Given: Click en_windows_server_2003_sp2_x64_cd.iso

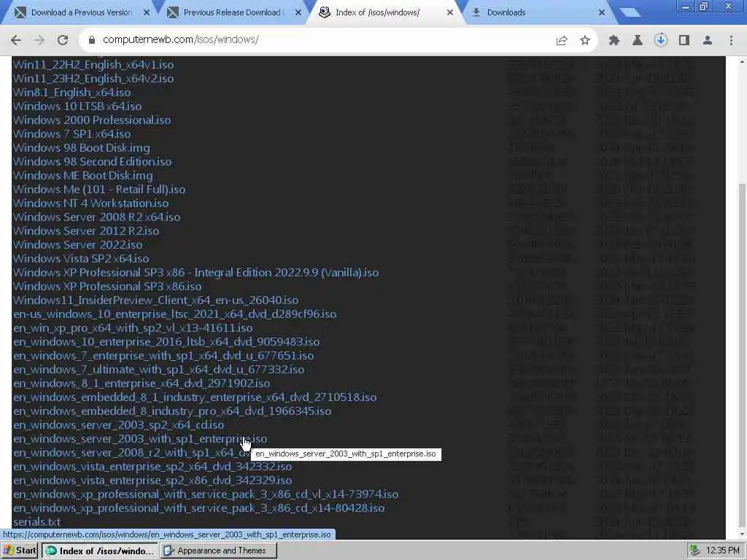Looking at the screenshot, I should coord(119,425).
